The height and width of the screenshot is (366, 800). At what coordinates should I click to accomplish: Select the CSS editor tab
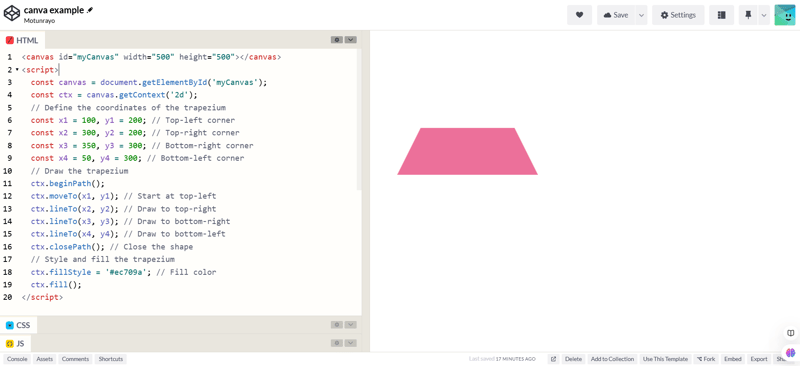tap(18, 325)
